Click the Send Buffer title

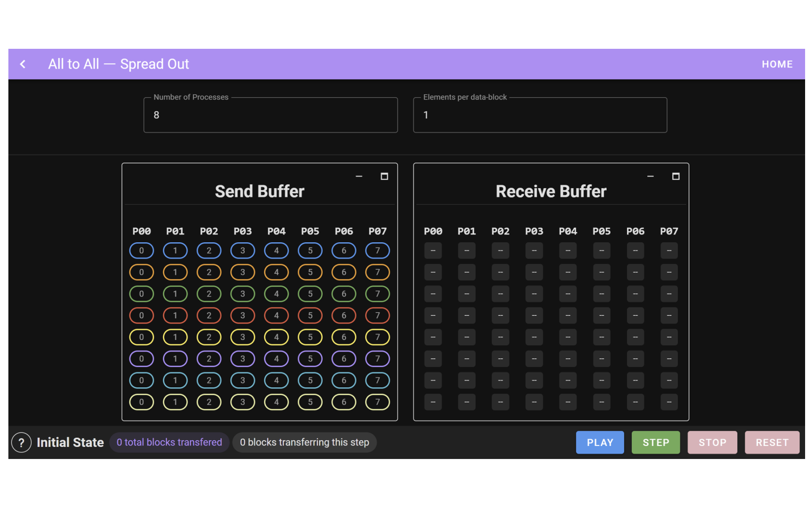(x=259, y=191)
